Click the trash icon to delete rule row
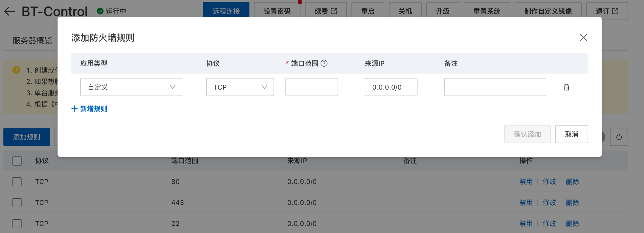644x233 pixels. pos(566,87)
